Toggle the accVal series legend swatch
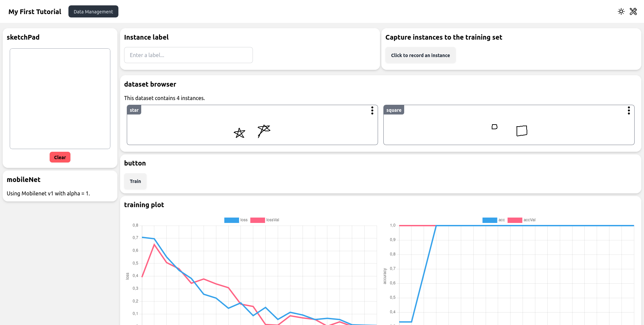 (x=515, y=220)
